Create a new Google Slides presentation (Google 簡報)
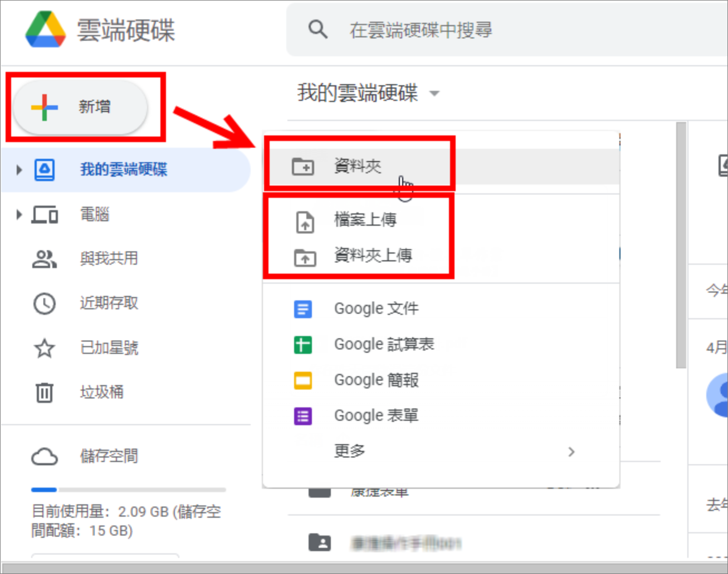Viewport: 728px width, 574px height. click(376, 380)
